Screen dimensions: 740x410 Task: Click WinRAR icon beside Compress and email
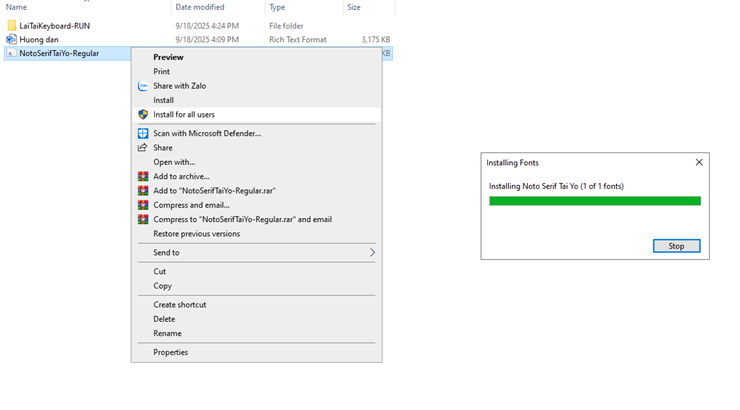coord(143,205)
